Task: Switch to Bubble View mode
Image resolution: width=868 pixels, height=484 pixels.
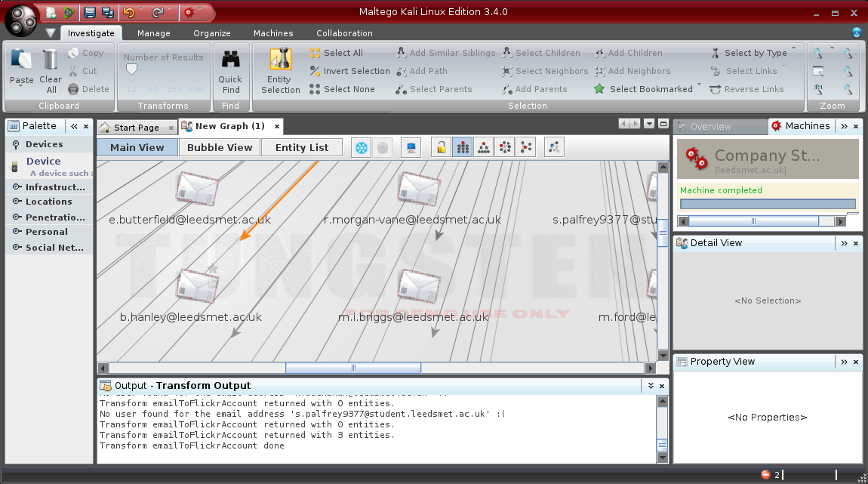Action: click(220, 147)
